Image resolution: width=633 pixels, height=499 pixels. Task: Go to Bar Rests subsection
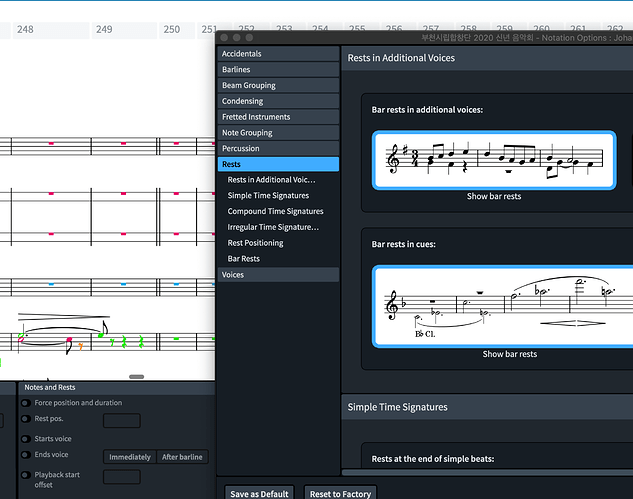[x=243, y=259]
